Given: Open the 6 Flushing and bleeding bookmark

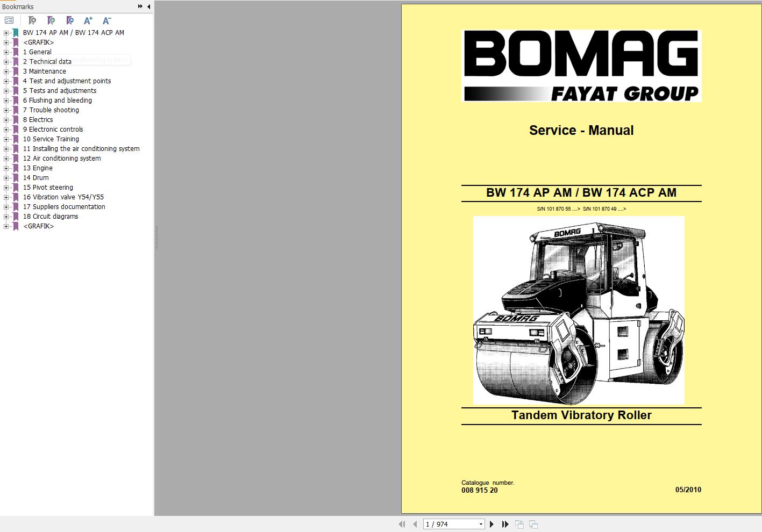Looking at the screenshot, I should click(58, 100).
